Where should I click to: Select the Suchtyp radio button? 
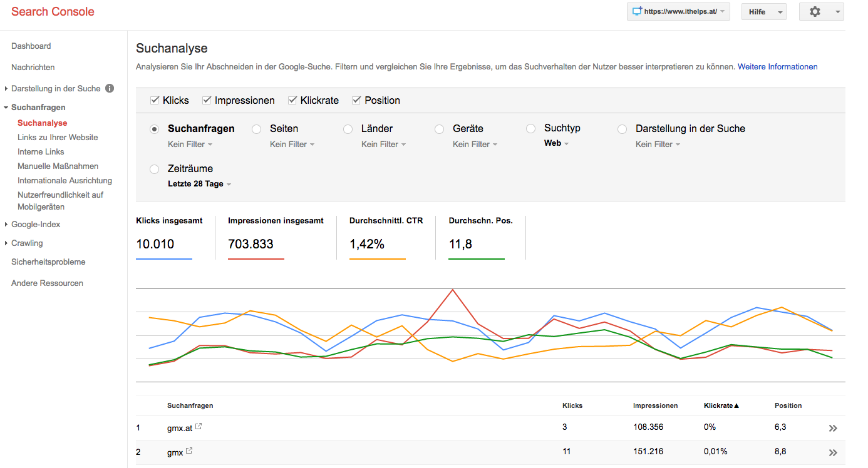pyautogui.click(x=530, y=128)
